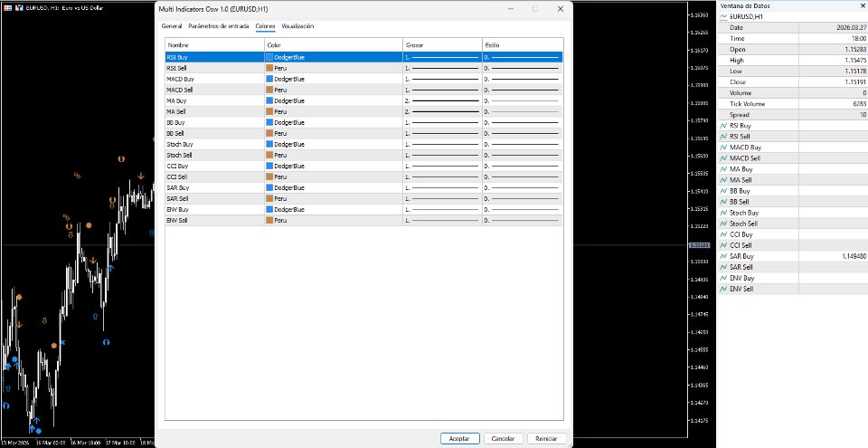Click the ENV Sell color swatch
The width and height of the screenshot is (868, 448).
tap(269, 220)
